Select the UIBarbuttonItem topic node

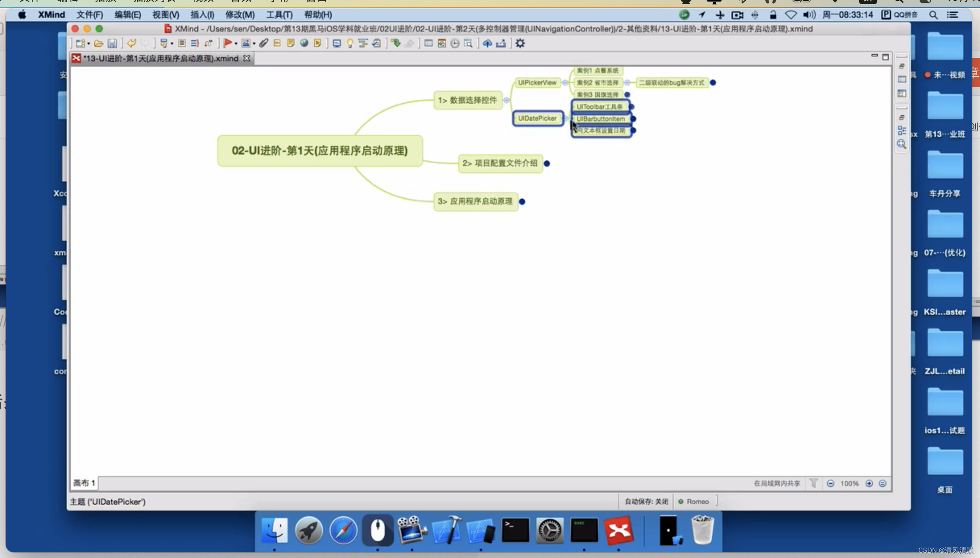pyautogui.click(x=601, y=119)
